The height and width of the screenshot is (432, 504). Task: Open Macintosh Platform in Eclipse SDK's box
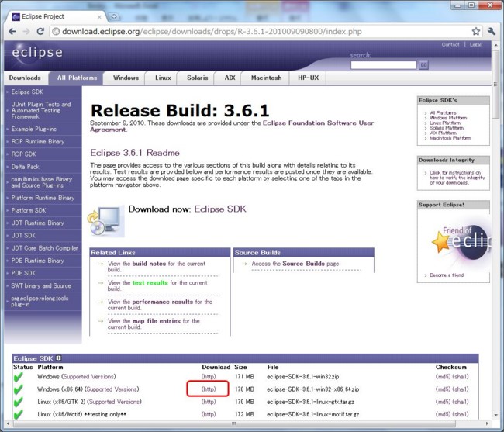pyautogui.click(x=450, y=138)
